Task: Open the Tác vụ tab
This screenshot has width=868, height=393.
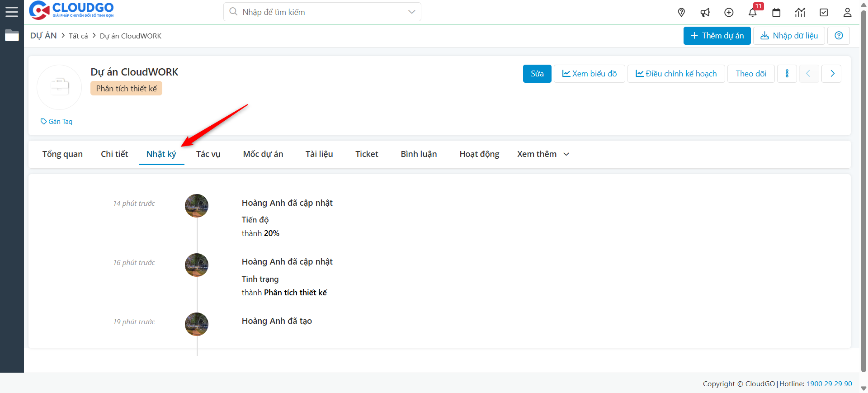Action: pos(208,154)
